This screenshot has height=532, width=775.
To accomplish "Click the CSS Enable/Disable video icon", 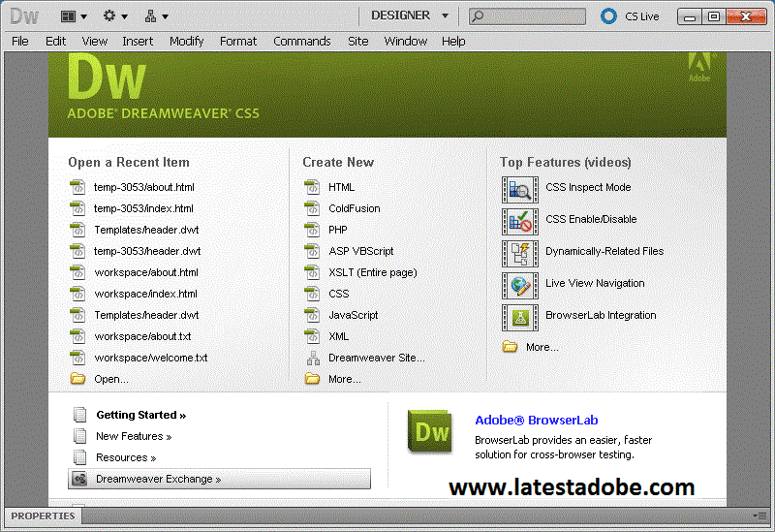I will point(520,222).
